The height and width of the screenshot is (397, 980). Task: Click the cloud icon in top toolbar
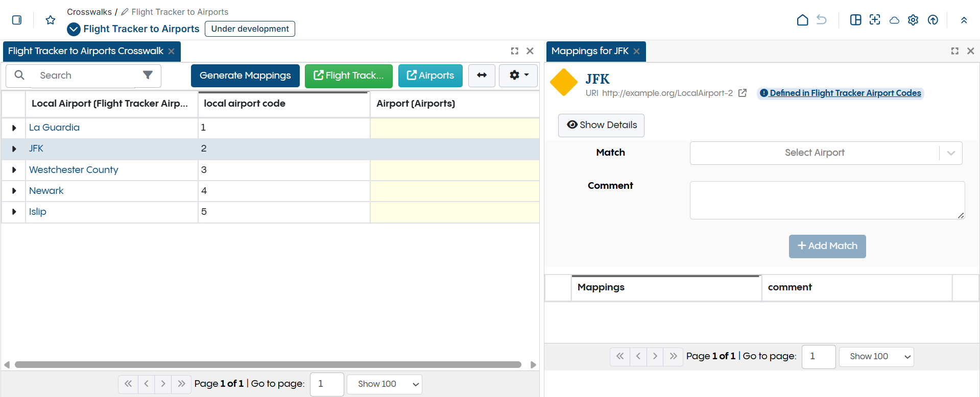[894, 20]
